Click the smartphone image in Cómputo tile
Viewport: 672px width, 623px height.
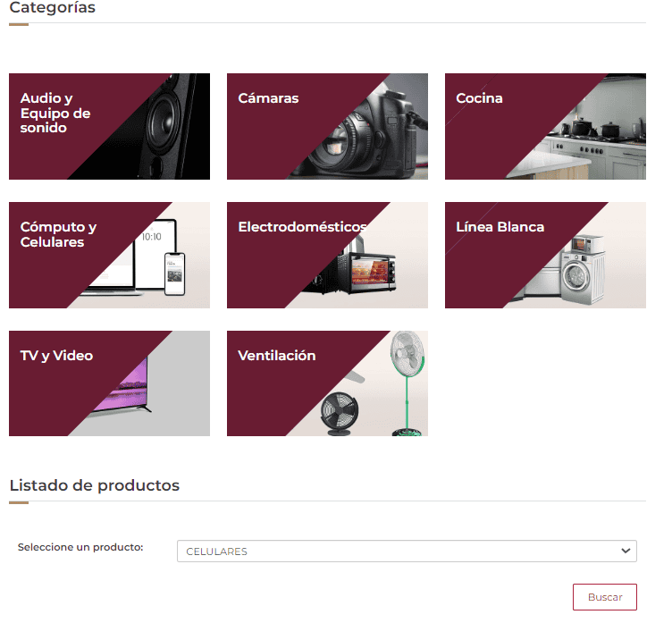point(175,274)
